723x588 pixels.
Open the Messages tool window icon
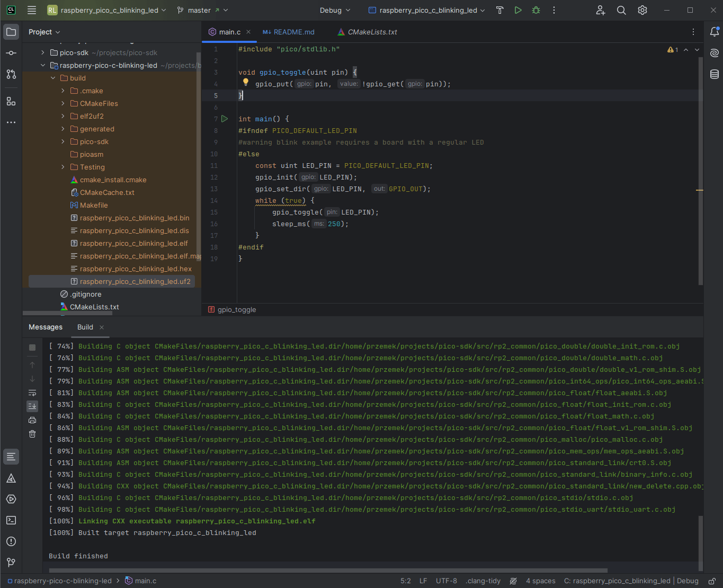click(11, 457)
